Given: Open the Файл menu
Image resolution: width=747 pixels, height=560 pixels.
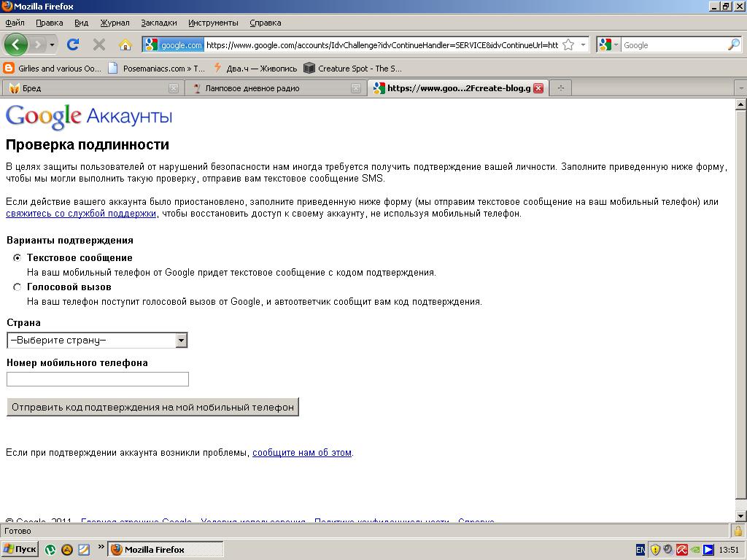Looking at the screenshot, I should click(x=15, y=23).
